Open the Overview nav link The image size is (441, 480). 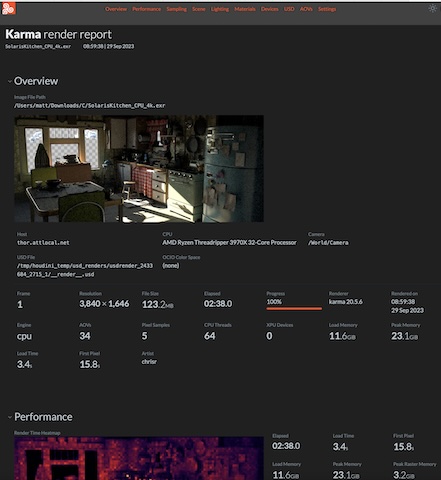tap(116, 9)
